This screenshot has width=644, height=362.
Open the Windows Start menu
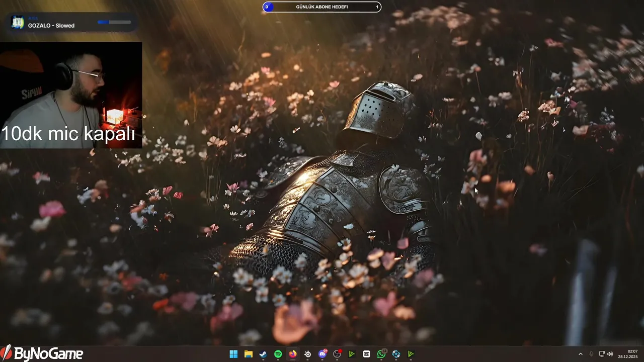click(x=233, y=354)
